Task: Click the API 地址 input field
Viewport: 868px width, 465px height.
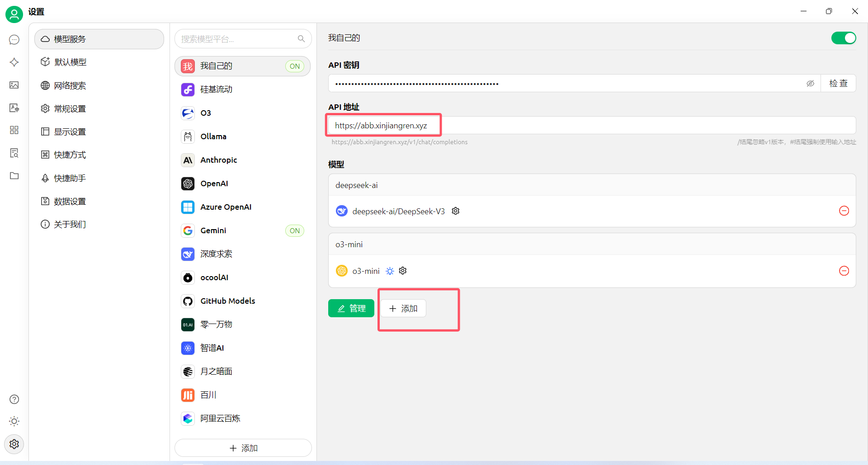Action: pos(592,126)
